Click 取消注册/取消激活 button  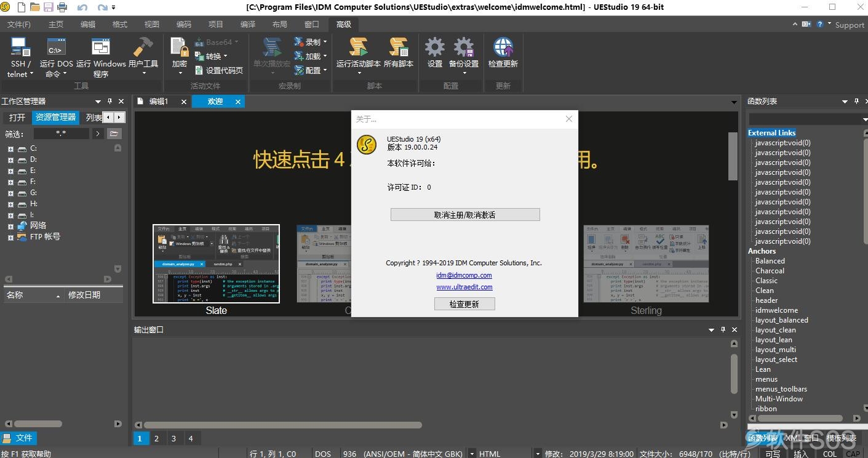(x=465, y=215)
